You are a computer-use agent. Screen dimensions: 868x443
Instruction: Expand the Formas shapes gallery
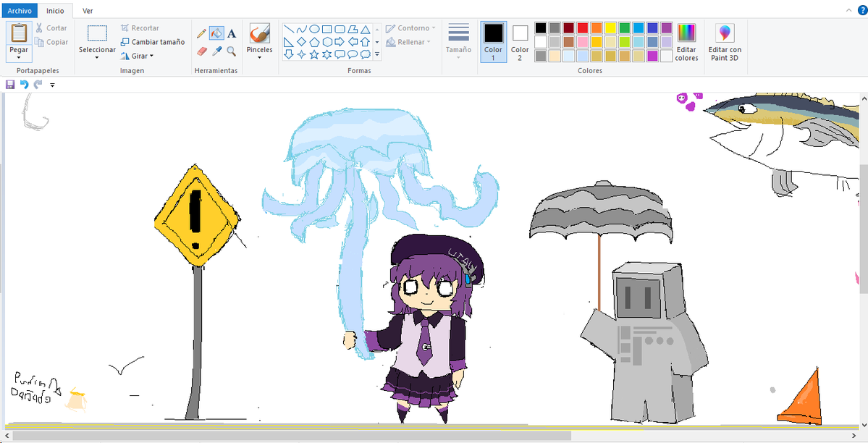tap(377, 54)
